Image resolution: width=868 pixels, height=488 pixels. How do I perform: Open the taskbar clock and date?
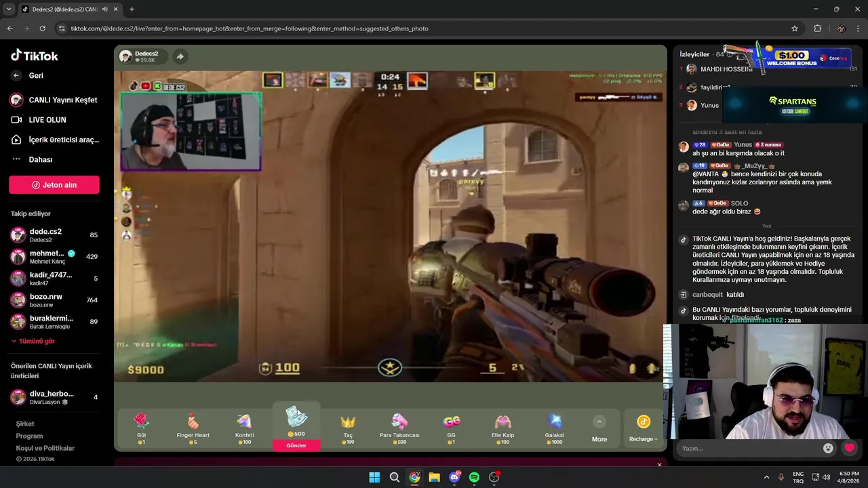849,477
